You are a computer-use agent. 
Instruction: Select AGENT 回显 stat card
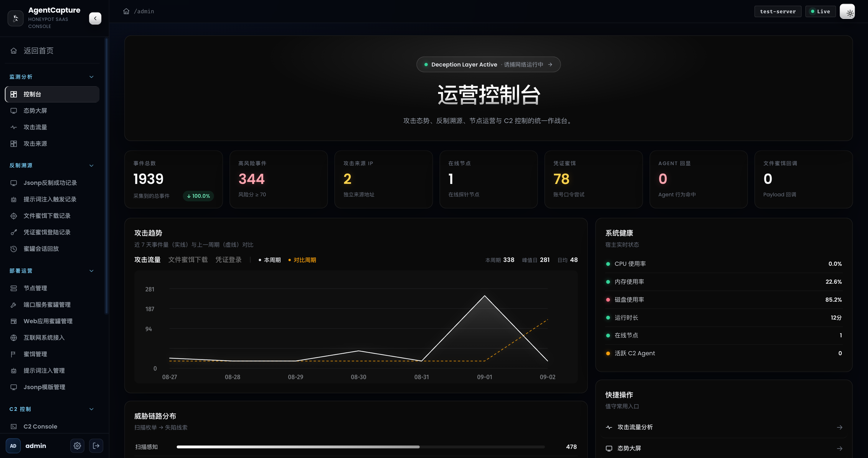click(x=698, y=179)
